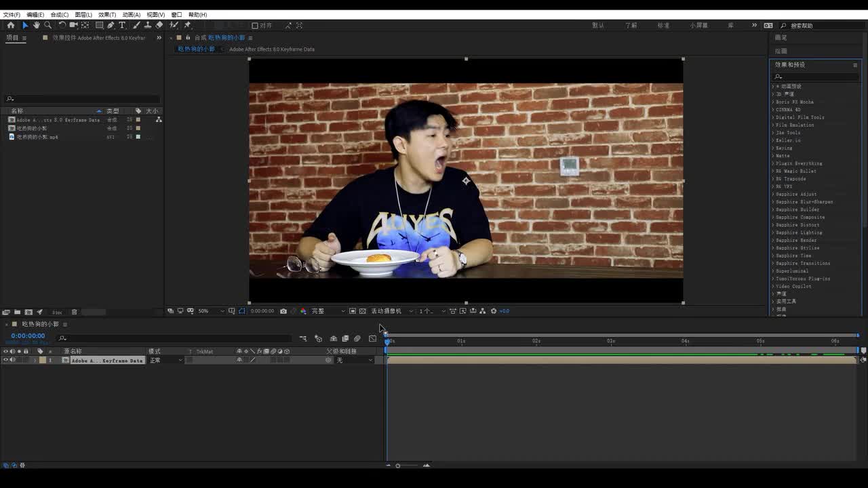868x488 pixels.
Task: Open the show channel color management icon
Action: coord(303,311)
